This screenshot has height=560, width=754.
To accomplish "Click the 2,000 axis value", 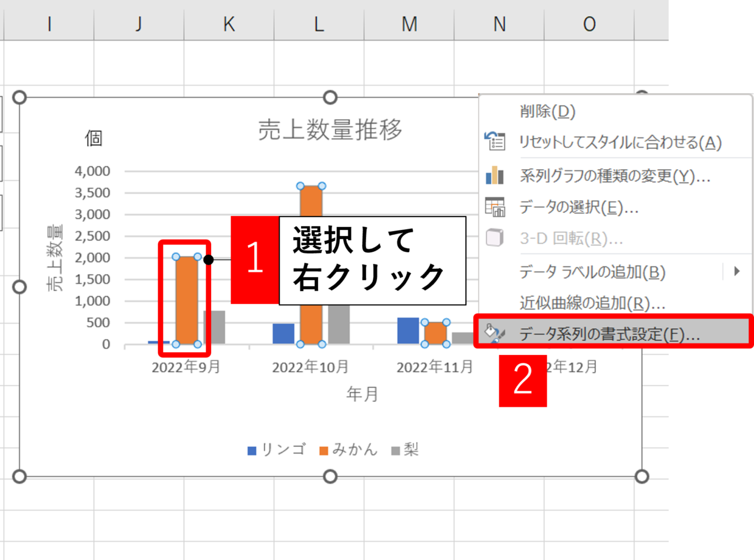I will click(92, 258).
